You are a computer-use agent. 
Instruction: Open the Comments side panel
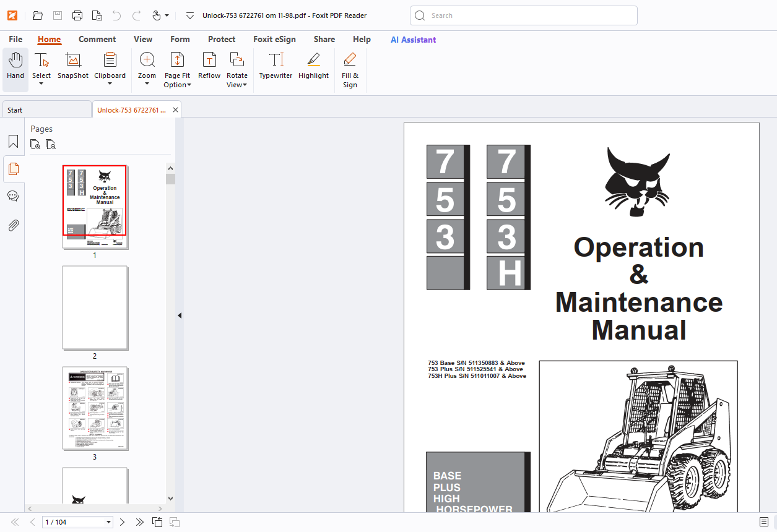(13, 196)
